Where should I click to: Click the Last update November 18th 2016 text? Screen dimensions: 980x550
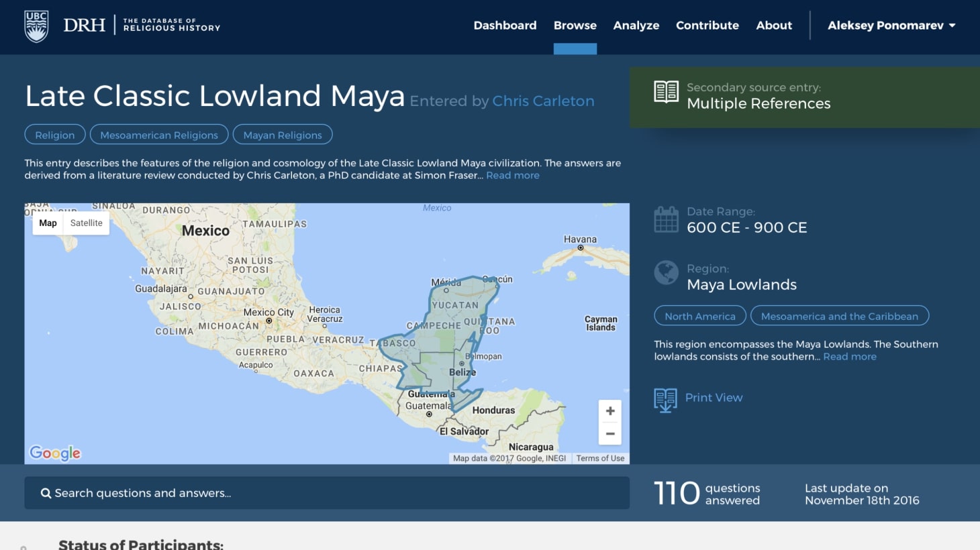862,494
